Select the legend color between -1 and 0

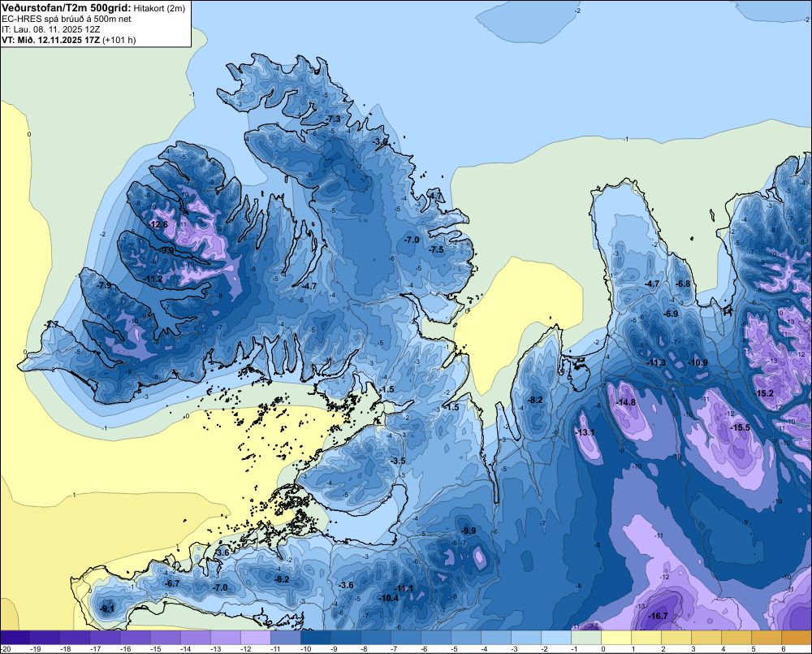point(588,638)
